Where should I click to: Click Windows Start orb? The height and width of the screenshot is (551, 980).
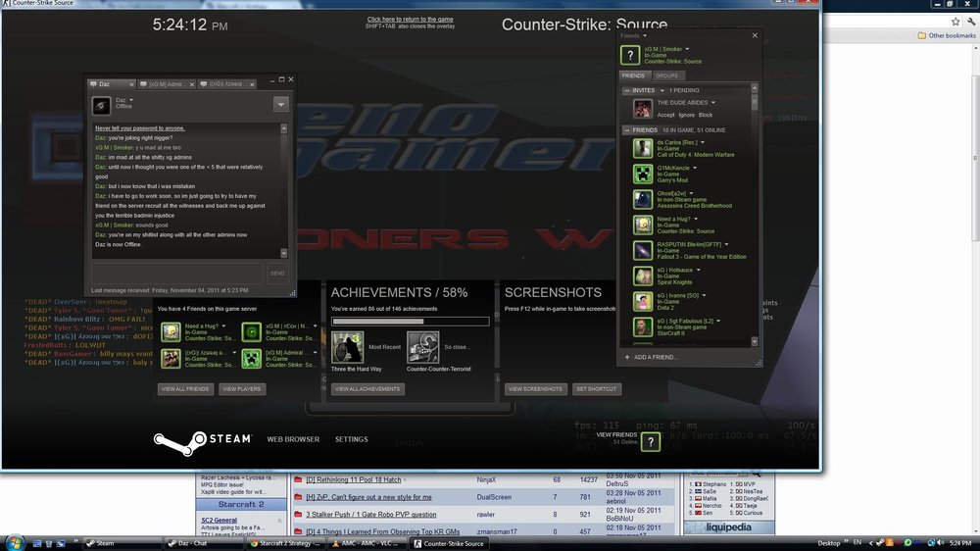(x=14, y=542)
